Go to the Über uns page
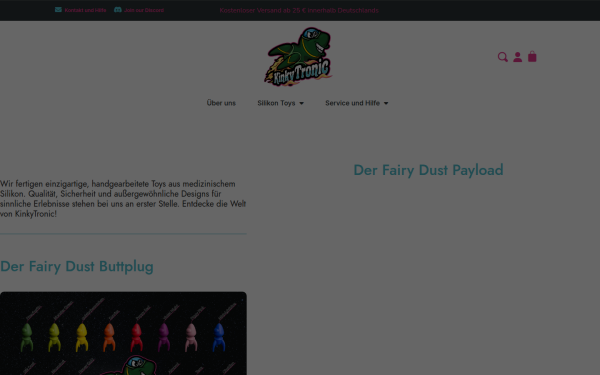 pos(221,103)
